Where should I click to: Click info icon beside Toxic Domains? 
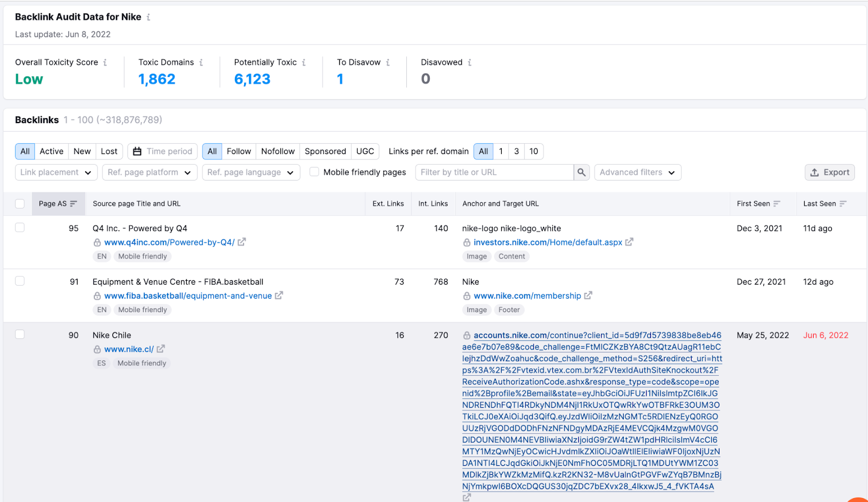(x=201, y=62)
